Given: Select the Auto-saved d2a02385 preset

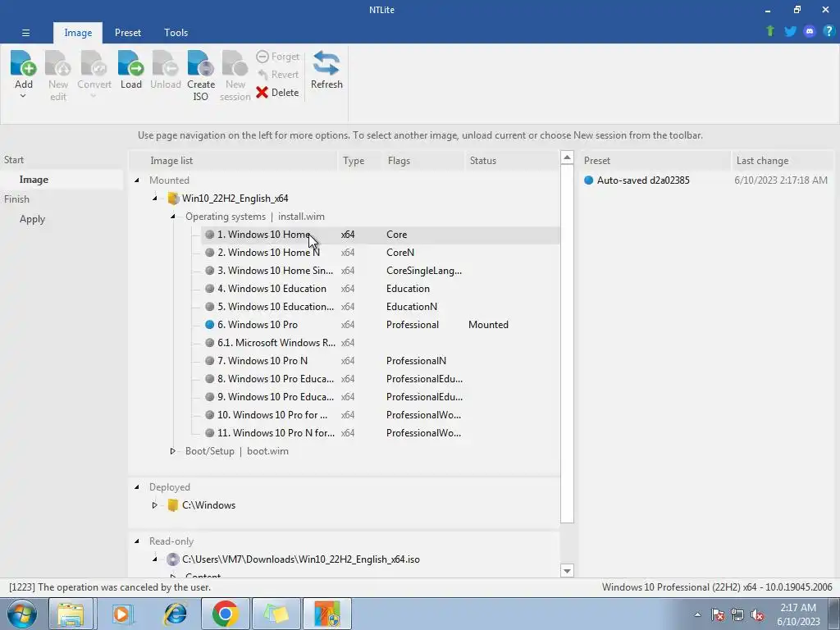Looking at the screenshot, I should pos(643,180).
